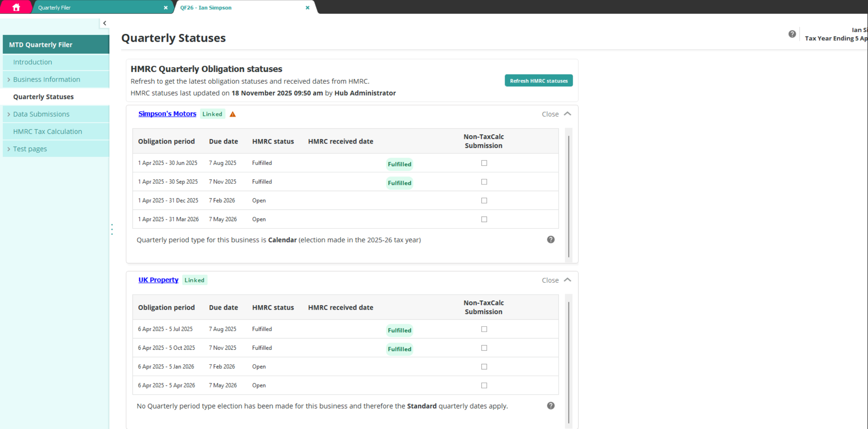Click Fulfilled badge for 6 Apr - 5 Oct 2025
This screenshot has height=429, width=868.
pos(399,349)
